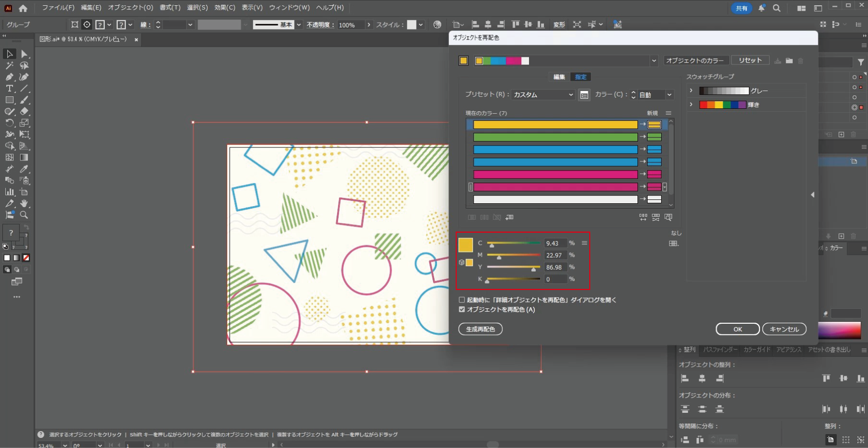868x448 pixels.
Task: Click the リセット button
Action: pos(750,60)
